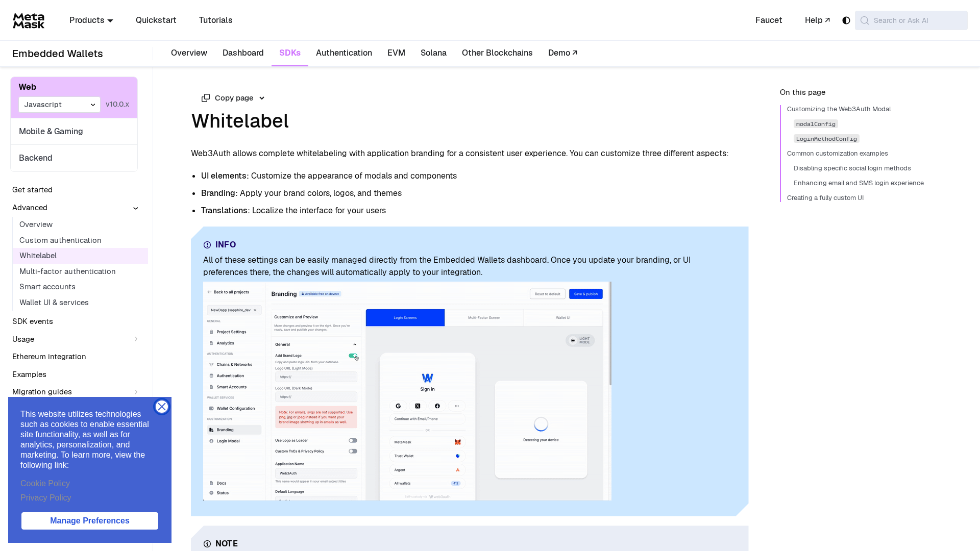This screenshot has width=980, height=551.
Task: Close the cookie banner
Action: [162, 407]
